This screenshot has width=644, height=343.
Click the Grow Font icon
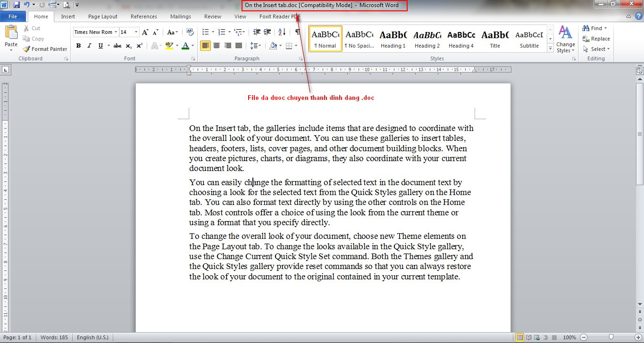[145, 32]
